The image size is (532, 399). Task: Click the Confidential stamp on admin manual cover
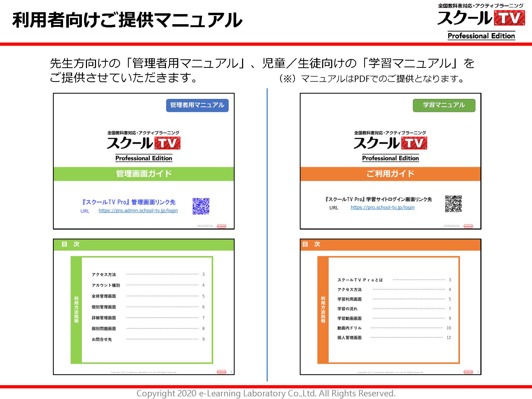click(221, 226)
